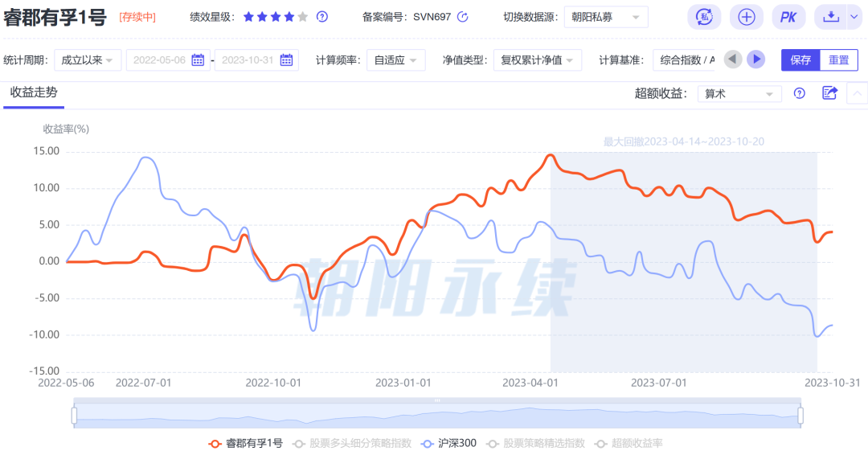Screen dimensions: 868x455
Task: Click the 最大回撤 date range label
Action: coord(684,141)
